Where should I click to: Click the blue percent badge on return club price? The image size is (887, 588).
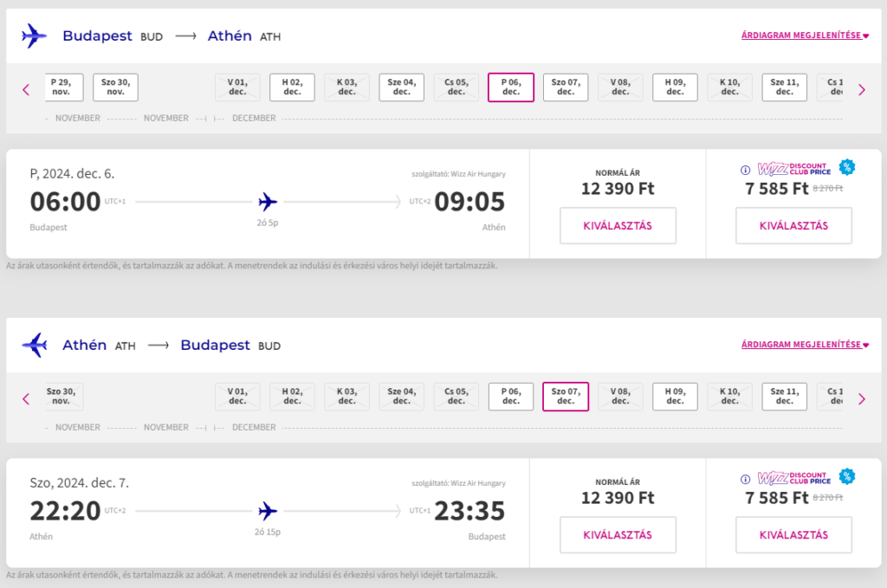tap(847, 476)
